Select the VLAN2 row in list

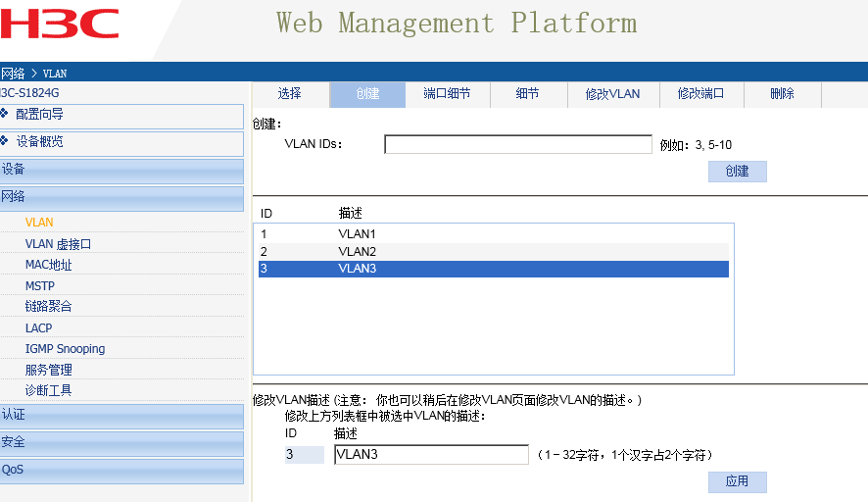[x=493, y=252]
